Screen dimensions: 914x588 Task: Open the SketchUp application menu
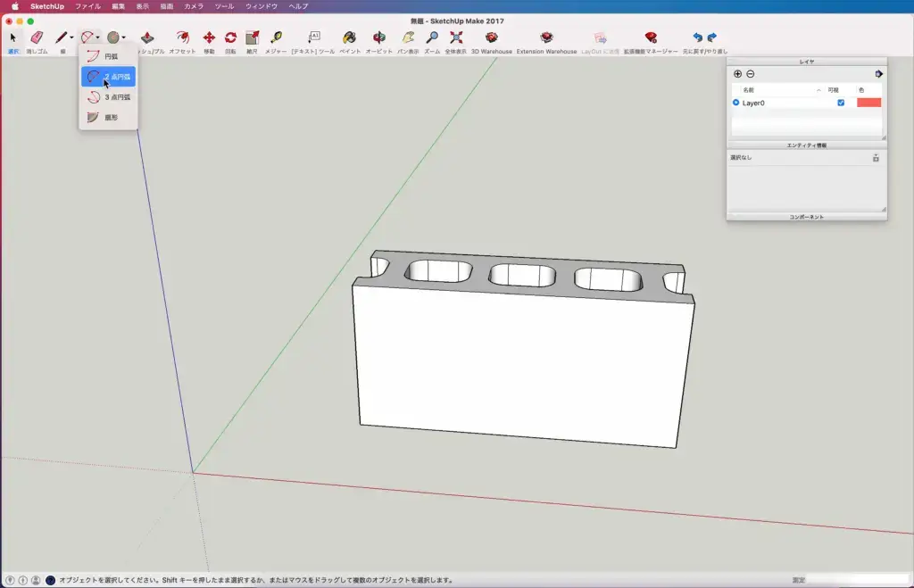click(47, 6)
